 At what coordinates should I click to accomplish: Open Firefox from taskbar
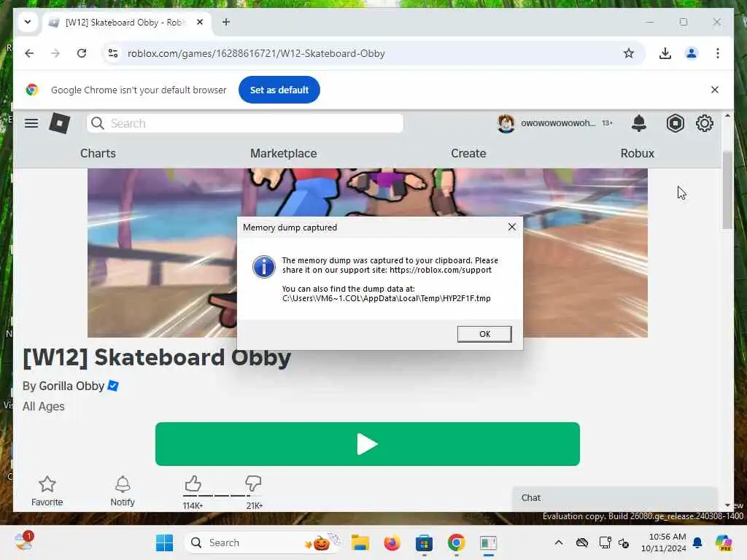tap(392, 542)
